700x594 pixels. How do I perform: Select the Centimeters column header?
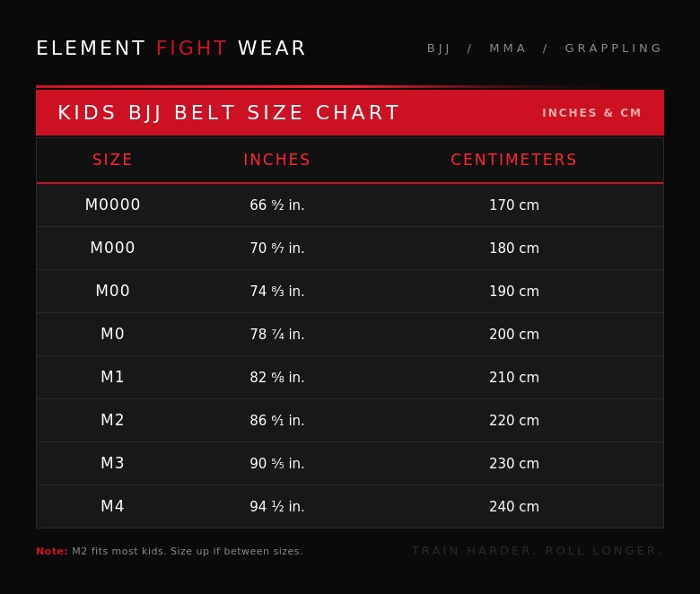tap(514, 160)
